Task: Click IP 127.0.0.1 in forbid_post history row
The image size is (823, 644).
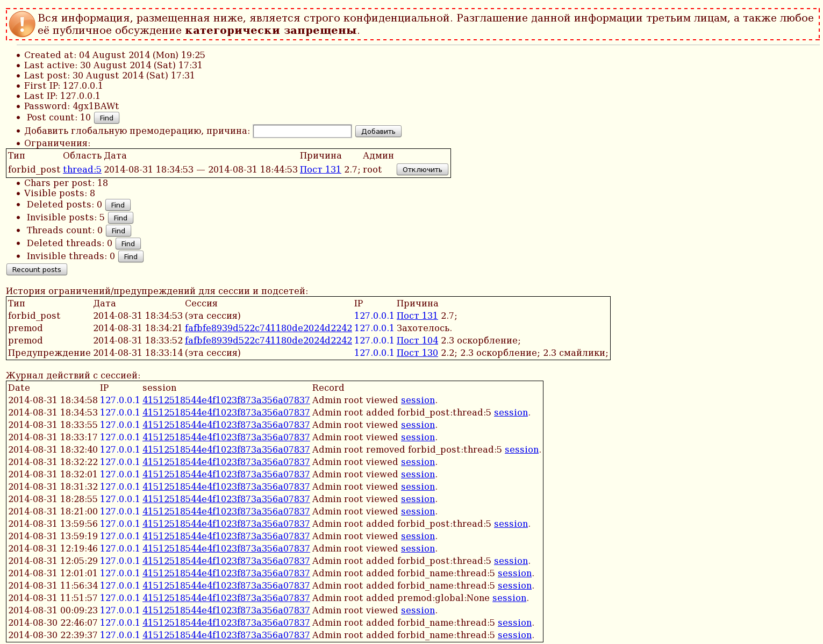Action: [x=374, y=316]
